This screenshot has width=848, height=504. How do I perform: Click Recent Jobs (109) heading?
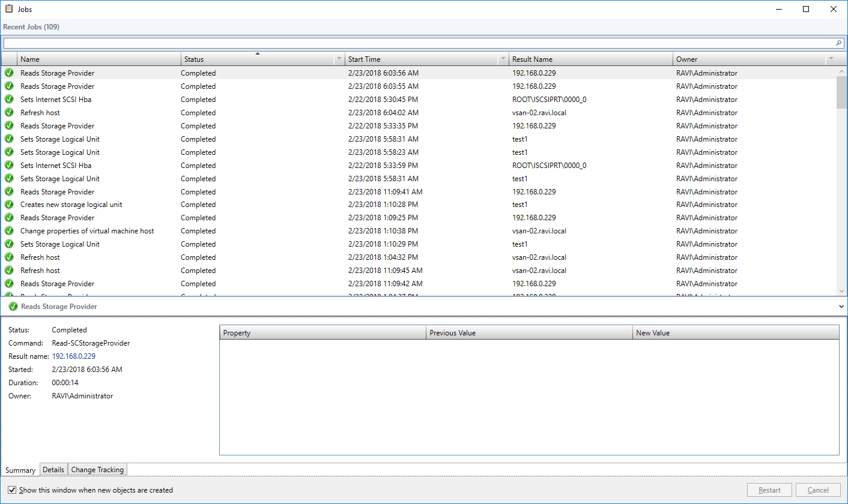[31, 27]
